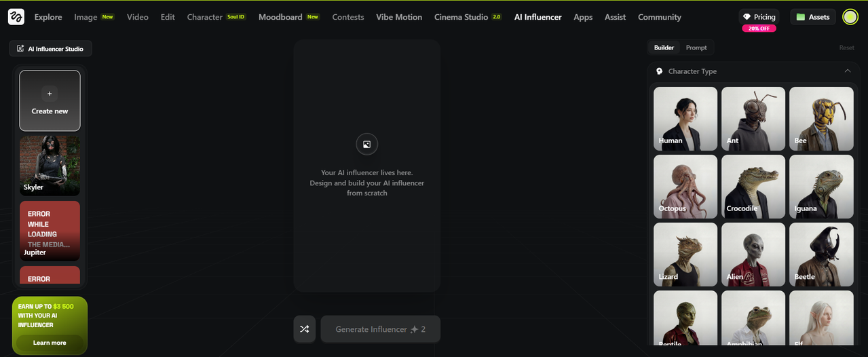Click Learn more in earnings banner
Screen dimensions: 868x357
tap(50, 343)
